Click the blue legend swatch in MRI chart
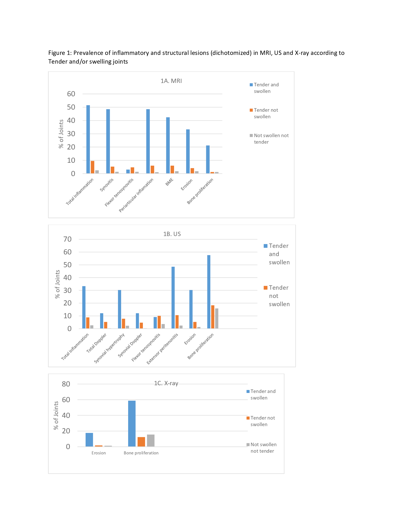The height and width of the screenshot is (532, 411). pos(251,85)
